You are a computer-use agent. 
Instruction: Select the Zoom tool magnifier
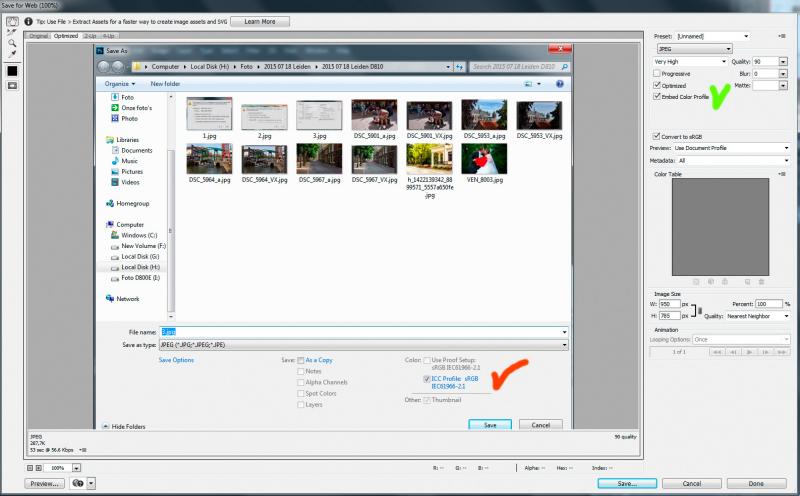[x=12, y=43]
